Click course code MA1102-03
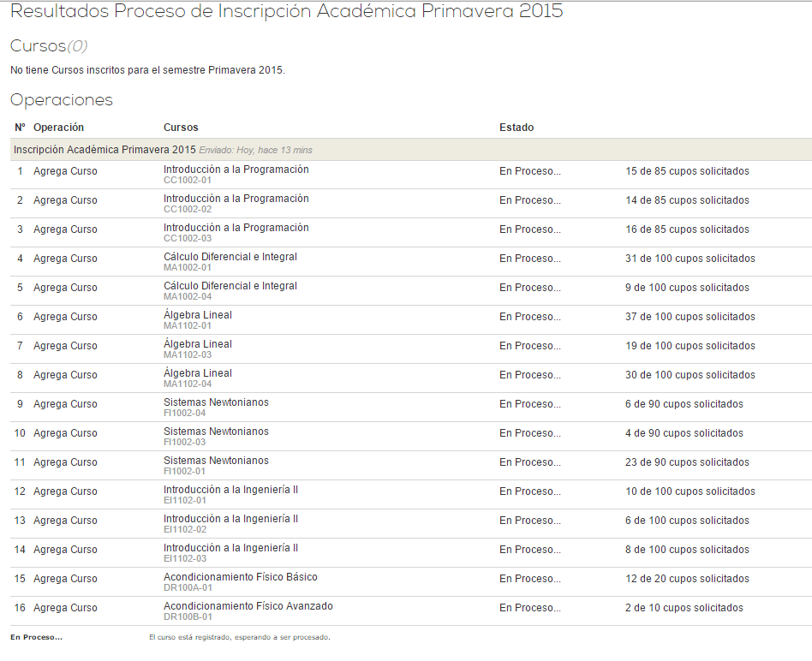This screenshot has width=812, height=661. pos(187,355)
